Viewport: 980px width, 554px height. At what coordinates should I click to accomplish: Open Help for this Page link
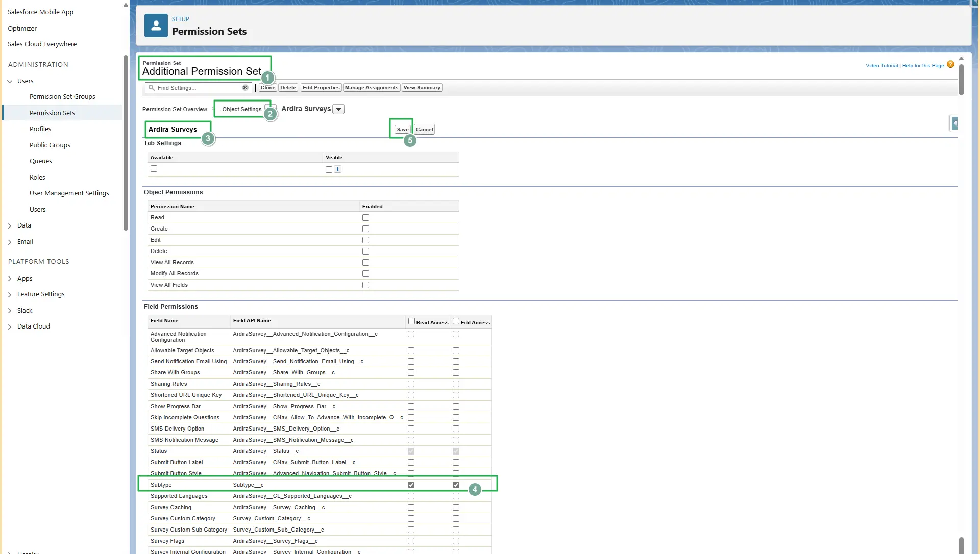tap(923, 66)
